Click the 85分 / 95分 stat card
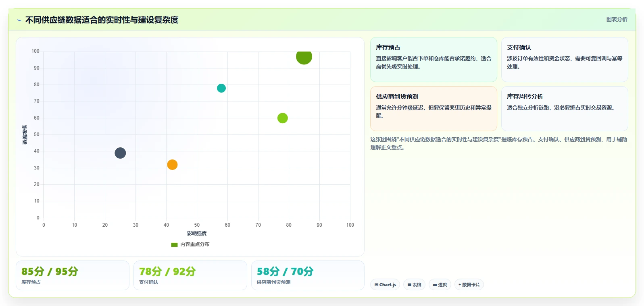Viewport: 644px width, 306px height. point(73,275)
